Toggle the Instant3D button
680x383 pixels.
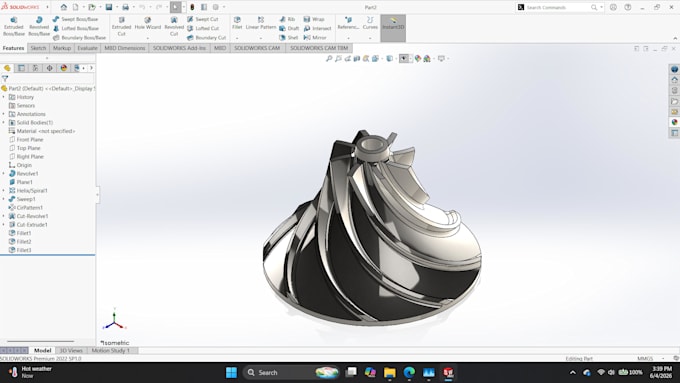(393, 28)
